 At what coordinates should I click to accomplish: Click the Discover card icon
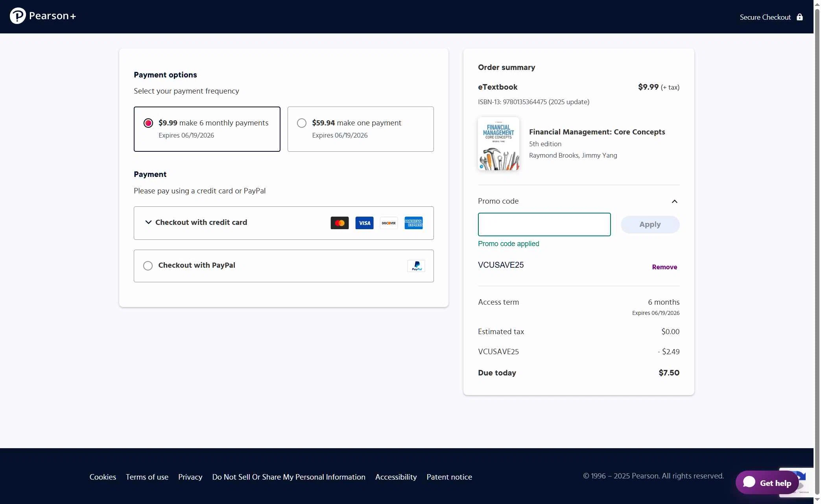(x=389, y=223)
